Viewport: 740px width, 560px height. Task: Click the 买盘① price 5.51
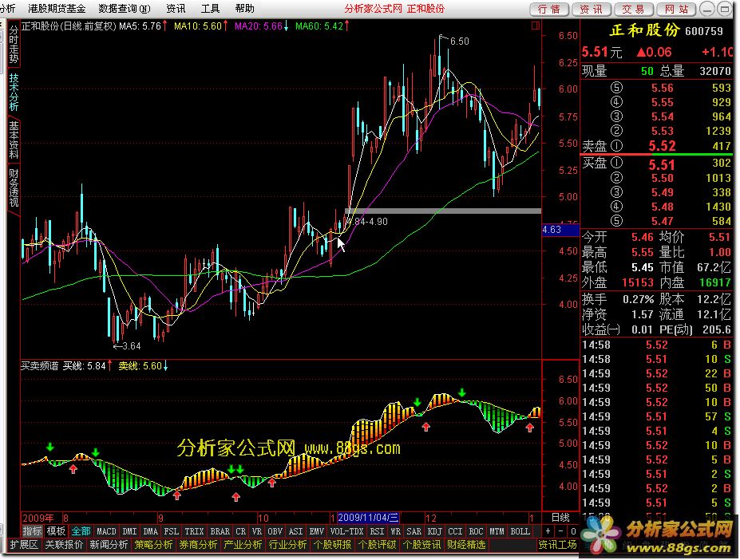coord(662,164)
